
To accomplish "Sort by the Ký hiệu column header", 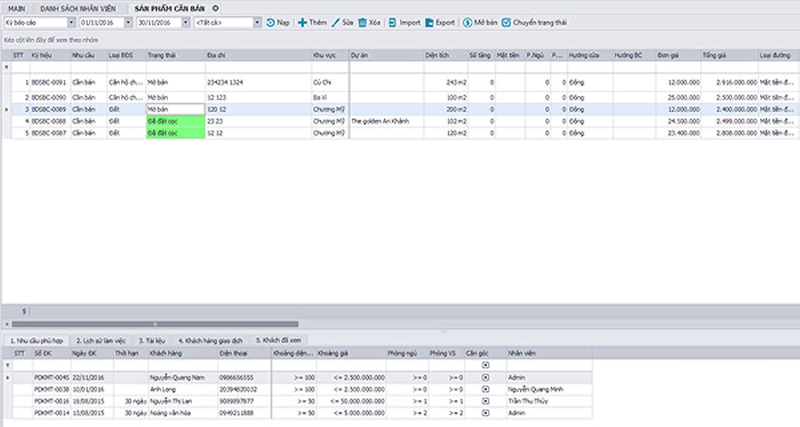I will point(51,55).
